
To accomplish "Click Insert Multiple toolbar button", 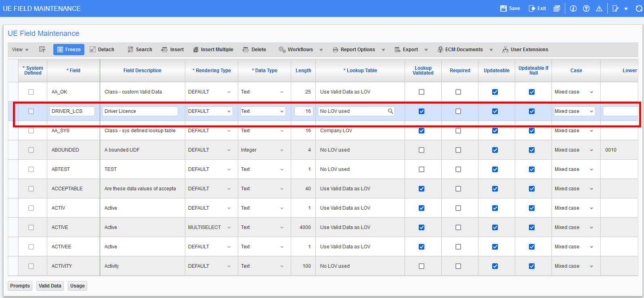I will [213, 50].
